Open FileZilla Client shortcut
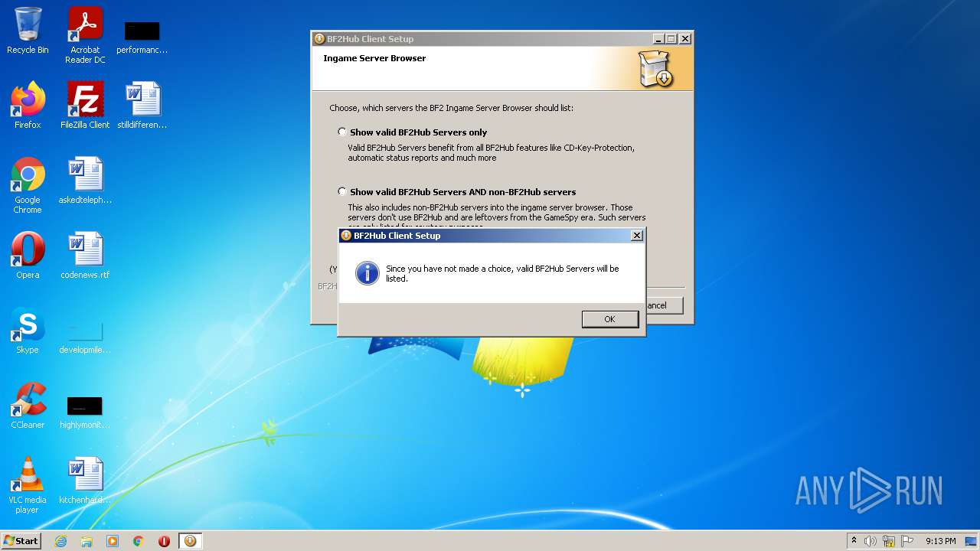The image size is (980, 551). click(85, 106)
